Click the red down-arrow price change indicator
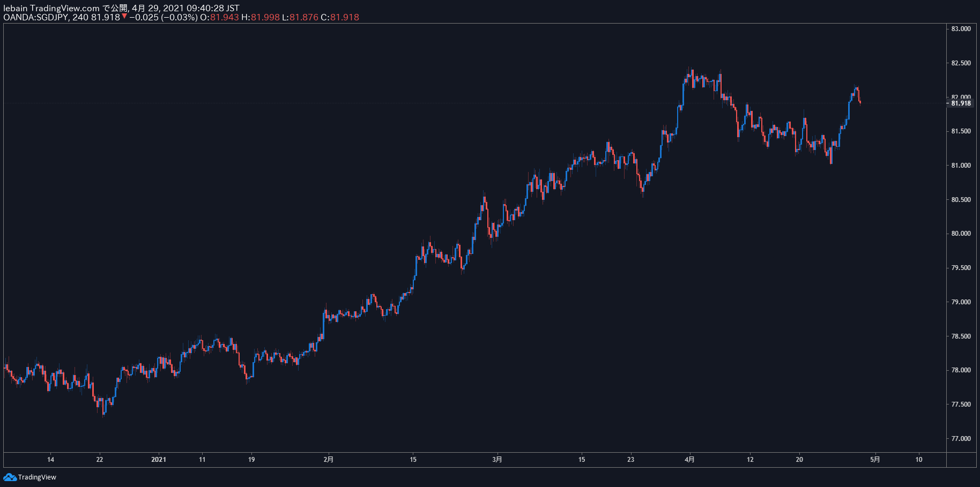980x487 pixels. 124,17
